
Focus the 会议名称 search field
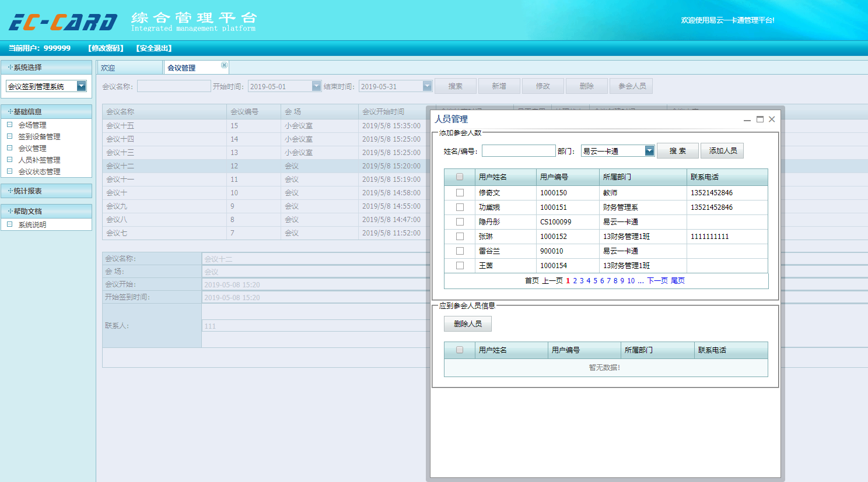174,86
